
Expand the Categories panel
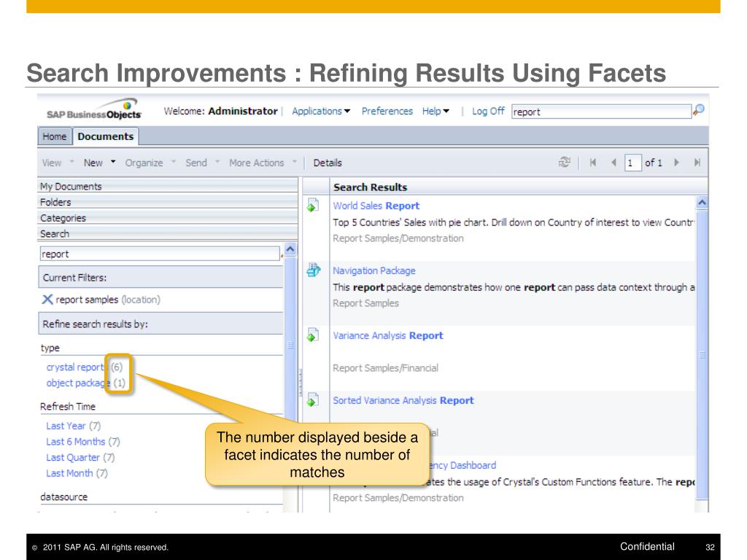click(x=168, y=217)
